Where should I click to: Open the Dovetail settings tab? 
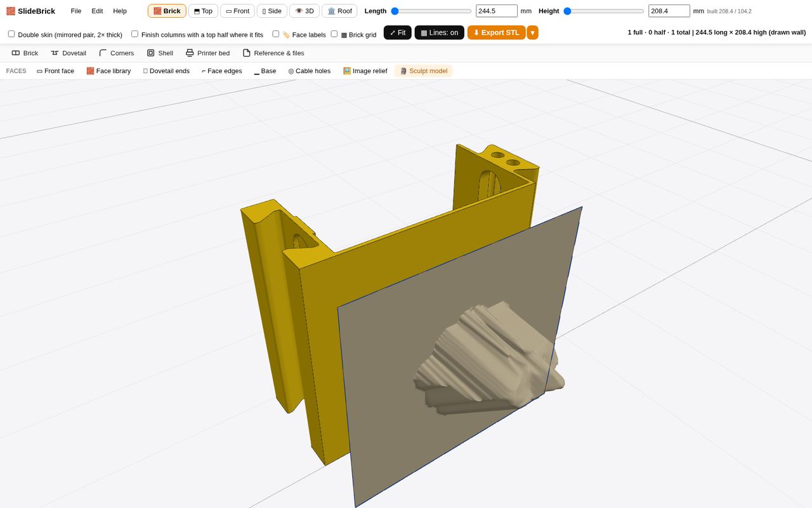(x=69, y=53)
